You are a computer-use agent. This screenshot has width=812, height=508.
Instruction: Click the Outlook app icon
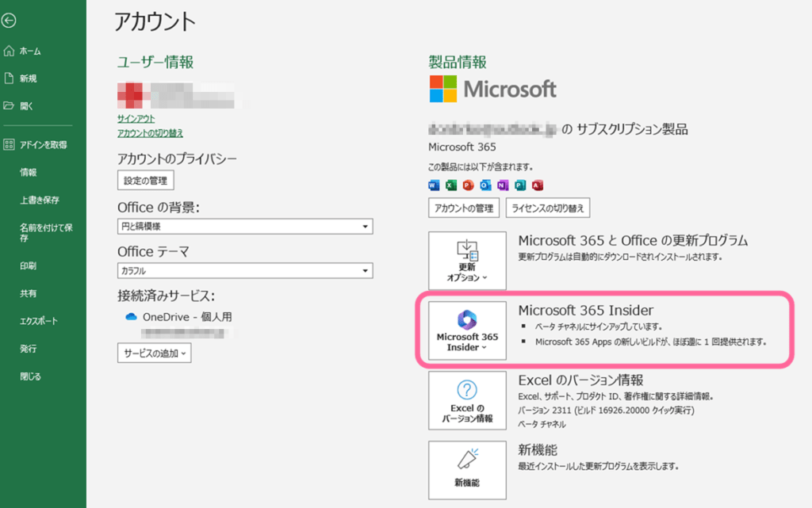click(x=486, y=185)
